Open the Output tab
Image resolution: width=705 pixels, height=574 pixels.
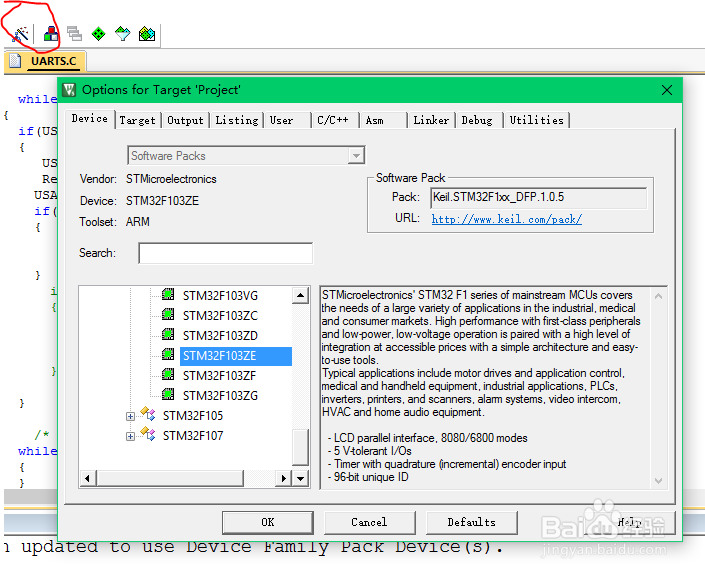pyautogui.click(x=185, y=120)
